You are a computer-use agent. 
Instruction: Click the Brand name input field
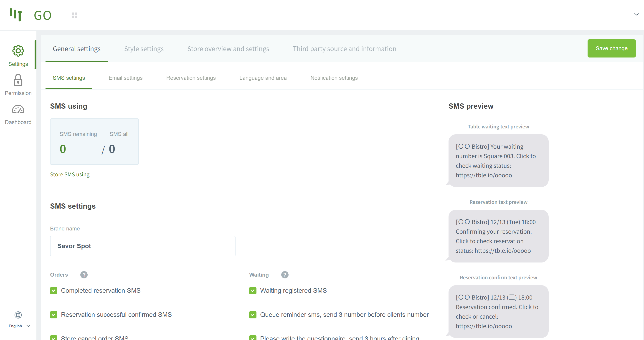coord(142,246)
